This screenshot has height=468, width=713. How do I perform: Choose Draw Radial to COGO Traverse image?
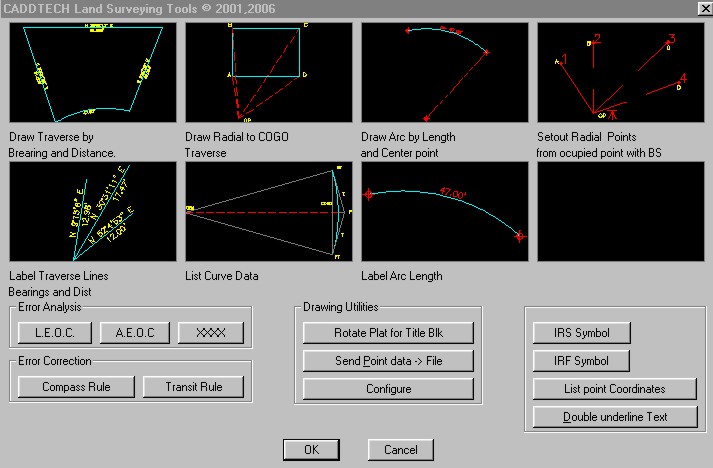coord(268,72)
